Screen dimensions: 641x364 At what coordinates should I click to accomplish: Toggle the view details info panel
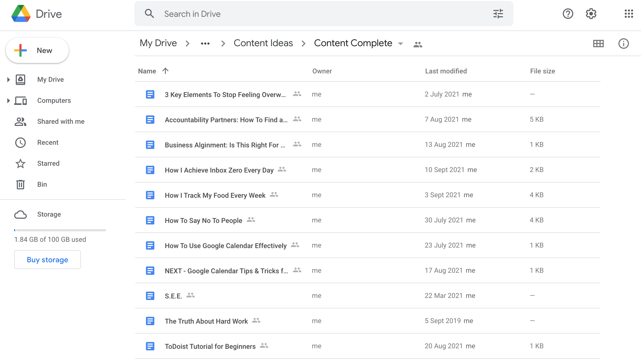coord(623,44)
